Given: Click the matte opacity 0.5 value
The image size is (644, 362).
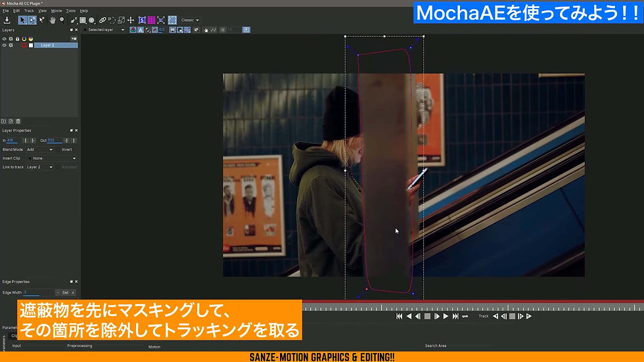Looking at the screenshot, I should coord(162,30).
